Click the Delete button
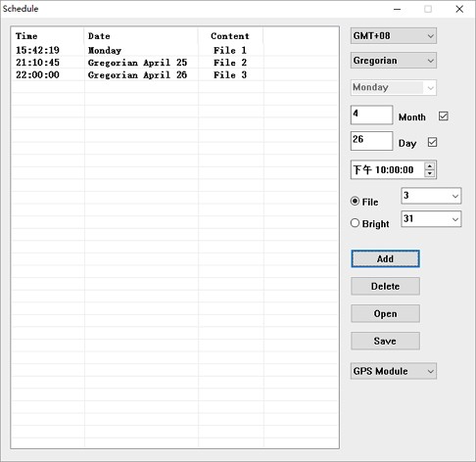The image size is (476, 462). click(385, 286)
